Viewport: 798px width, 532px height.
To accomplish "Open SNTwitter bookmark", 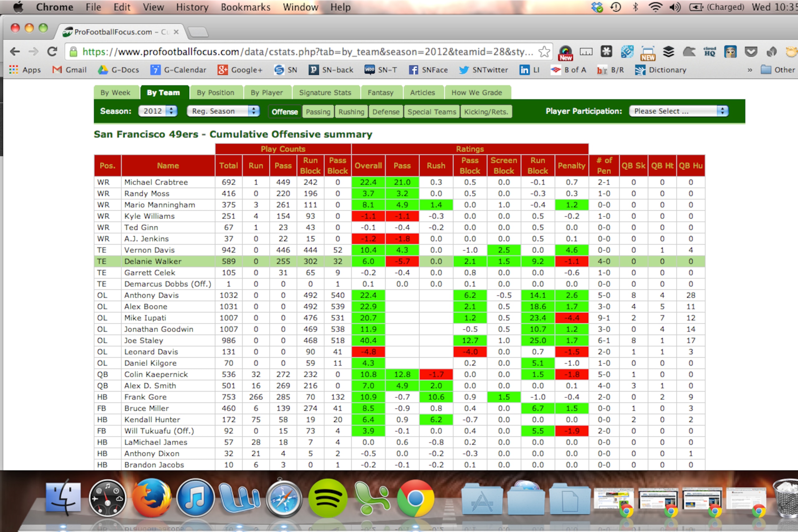I will pyautogui.click(x=483, y=70).
